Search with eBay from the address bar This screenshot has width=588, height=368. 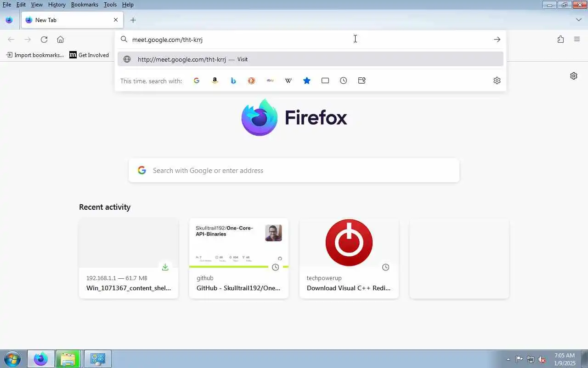(x=270, y=80)
